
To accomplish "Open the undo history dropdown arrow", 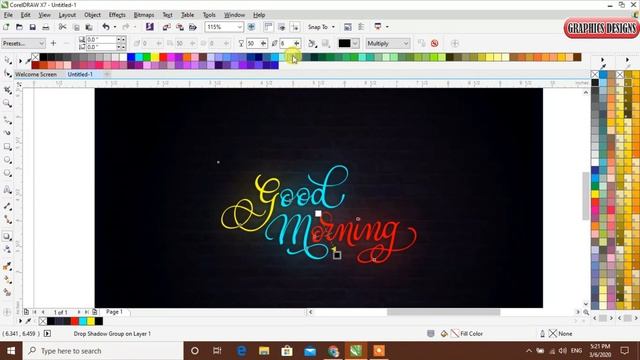I will pyautogui.click(x=115, y=27).
